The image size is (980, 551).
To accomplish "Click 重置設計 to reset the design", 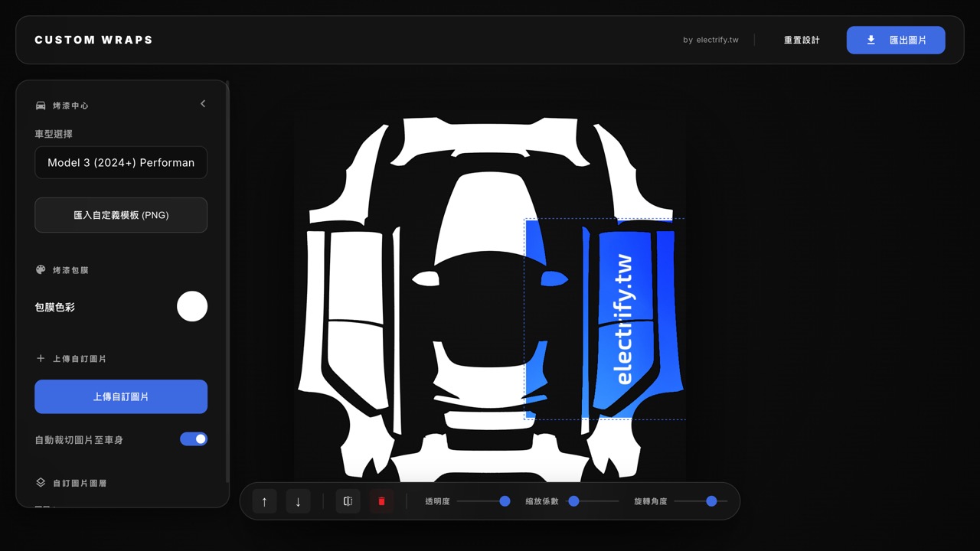I will (802, 40).
